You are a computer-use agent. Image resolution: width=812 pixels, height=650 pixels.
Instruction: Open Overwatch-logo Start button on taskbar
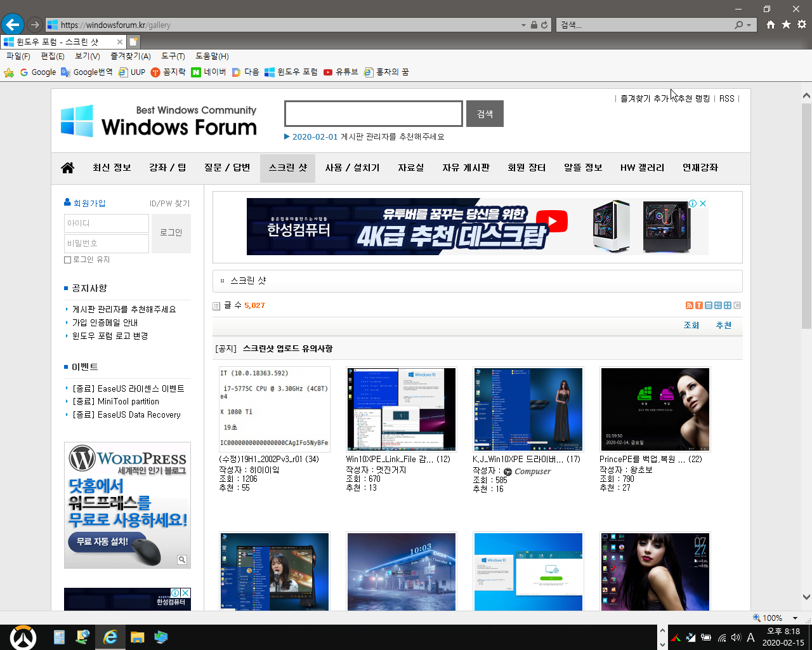click(x=23, y=637)
